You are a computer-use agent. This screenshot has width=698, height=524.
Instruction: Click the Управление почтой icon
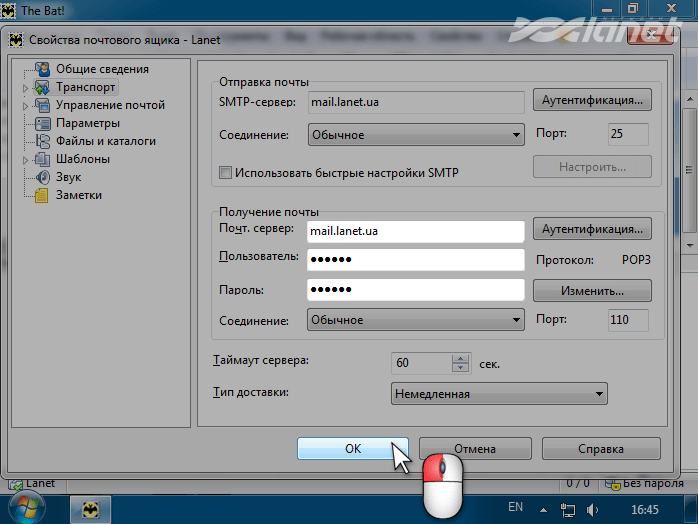coord(42,105)
